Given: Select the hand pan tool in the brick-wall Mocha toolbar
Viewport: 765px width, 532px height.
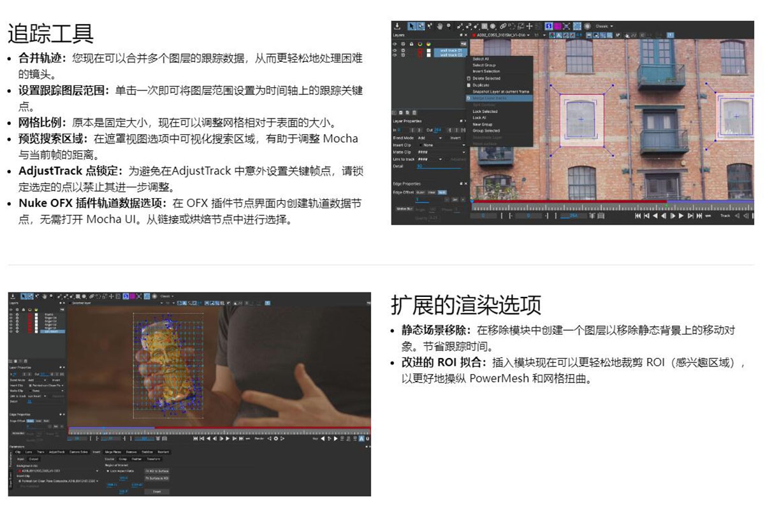Looking at the screenshot, I should (440, 26).
